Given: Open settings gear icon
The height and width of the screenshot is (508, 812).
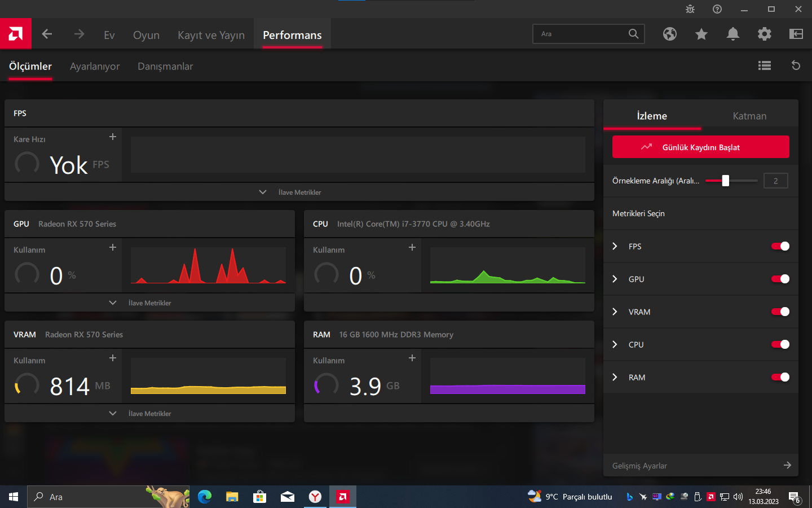Looking at the screenshot, I should pyautogui.click(x=765, y=34).
